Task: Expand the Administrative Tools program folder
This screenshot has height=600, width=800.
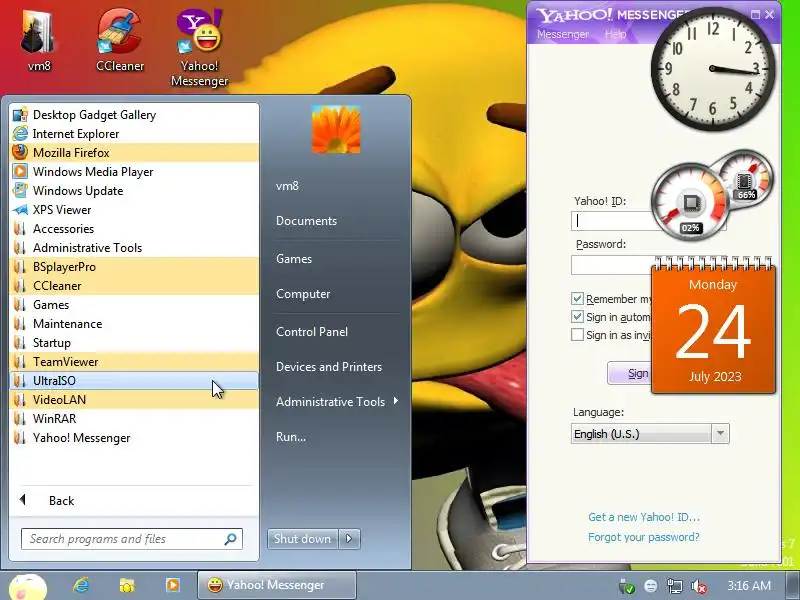Action: [x=134, y=247]
